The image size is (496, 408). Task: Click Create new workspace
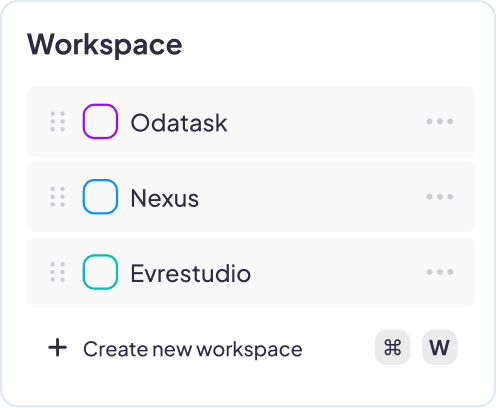click(x=193, y=349)
